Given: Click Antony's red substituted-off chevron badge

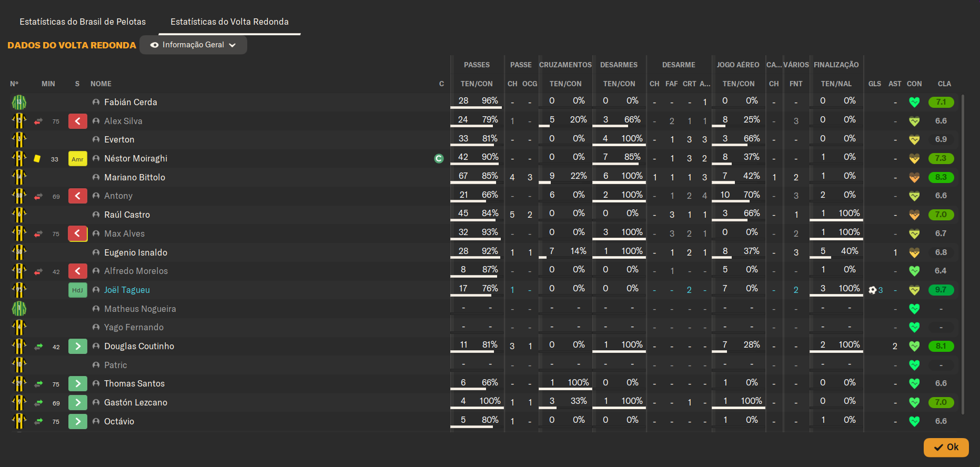Looking at the screenshot, I should pyautogui.click(x=78, y=196).
